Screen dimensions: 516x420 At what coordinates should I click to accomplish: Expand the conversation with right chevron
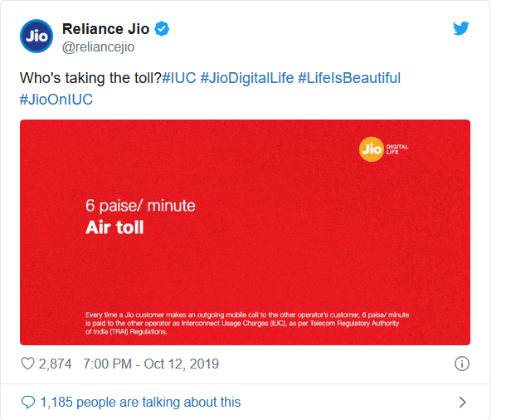tap(462, 403)
